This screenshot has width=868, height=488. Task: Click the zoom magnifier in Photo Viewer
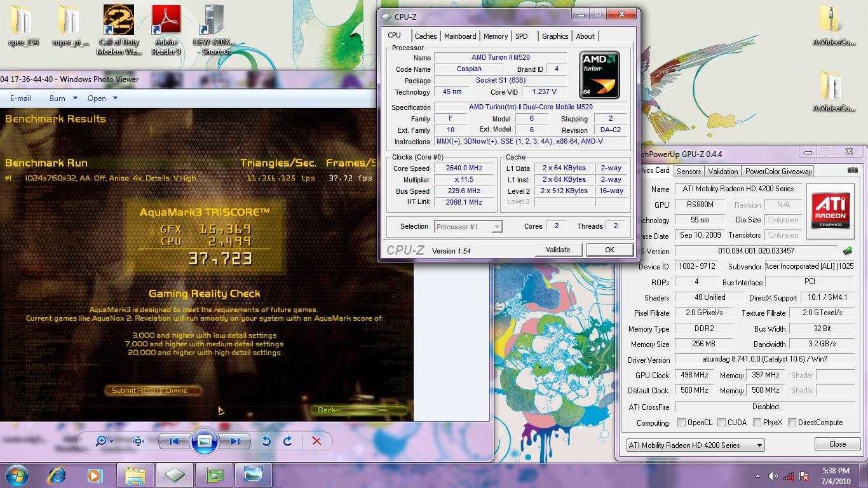point(100,441)
